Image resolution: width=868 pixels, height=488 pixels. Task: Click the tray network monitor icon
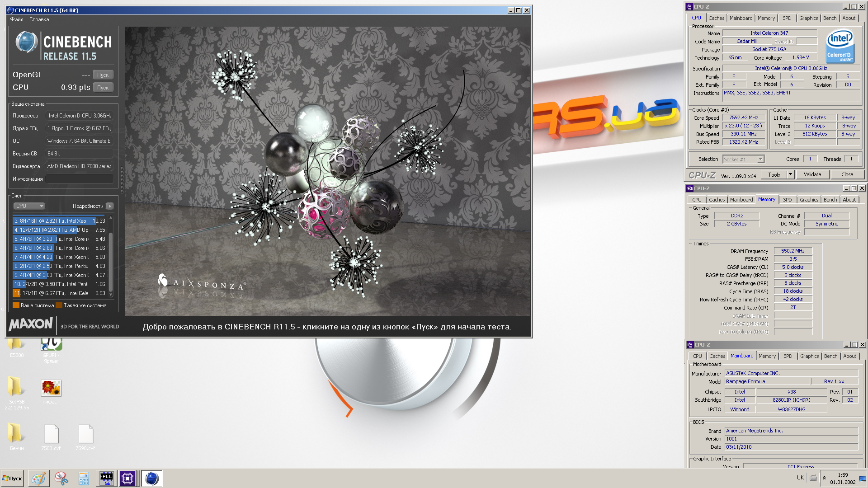pyautogui.click(x=862, y=478)
